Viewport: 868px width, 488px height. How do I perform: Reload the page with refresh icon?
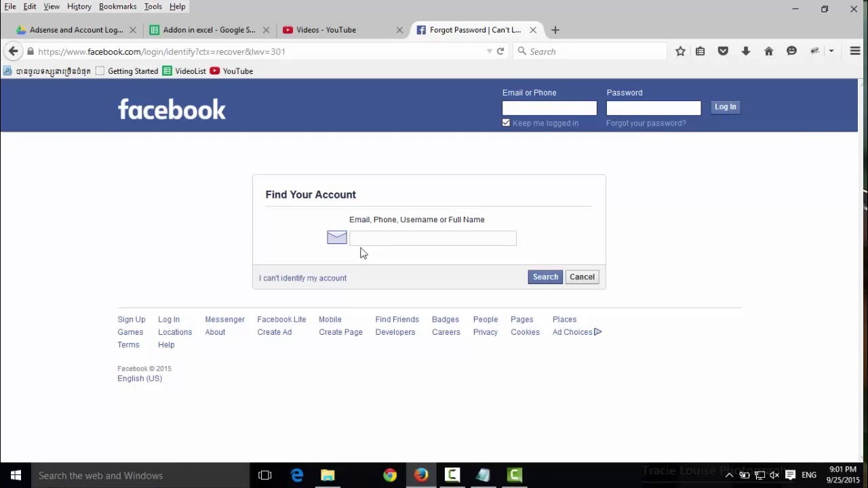point(500,52)
